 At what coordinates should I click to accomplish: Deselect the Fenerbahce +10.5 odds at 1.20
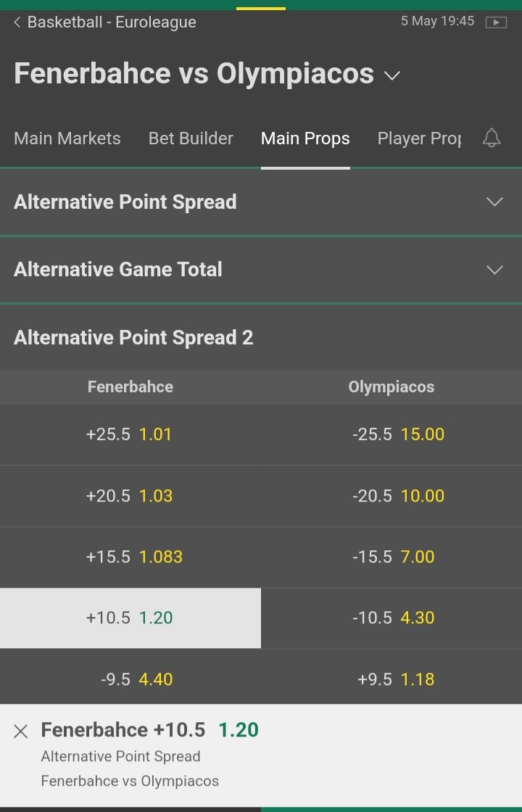point(130,618)
